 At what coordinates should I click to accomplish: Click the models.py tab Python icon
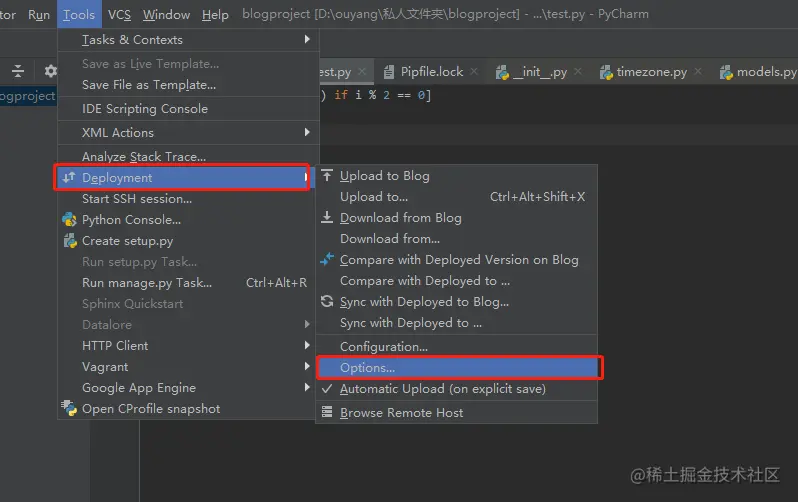[x=726, y=72]
